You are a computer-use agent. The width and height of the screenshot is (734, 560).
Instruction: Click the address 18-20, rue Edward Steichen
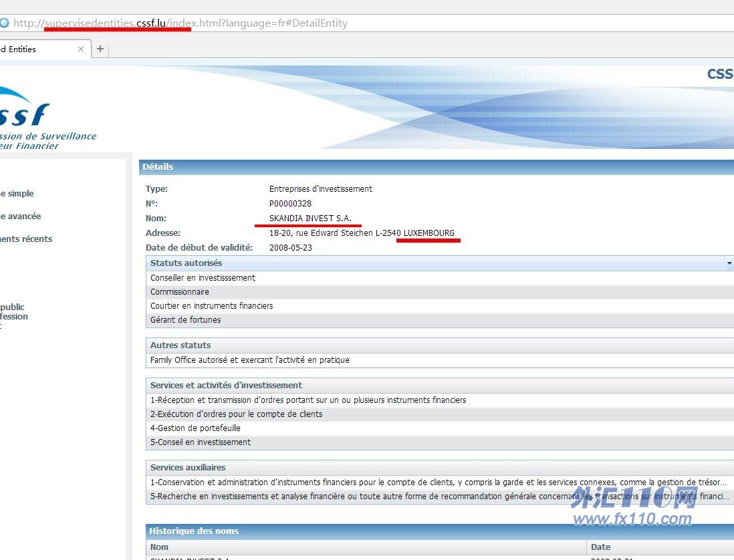coord(362,233)
